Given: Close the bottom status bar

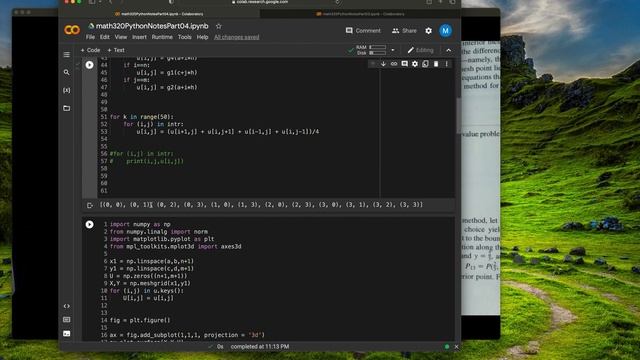Looking at the screenshot, I should coord(456,347).
